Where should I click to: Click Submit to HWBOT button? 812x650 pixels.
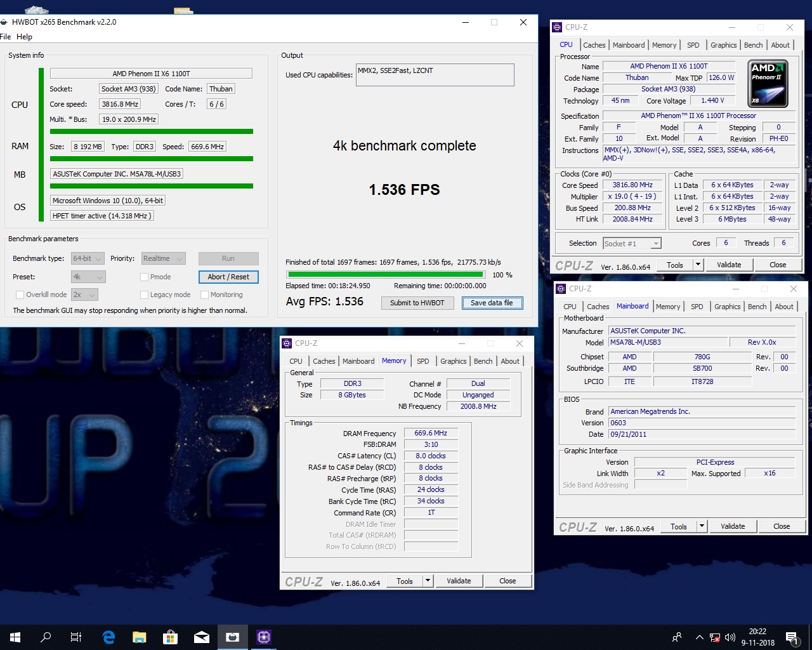[417, 303]
